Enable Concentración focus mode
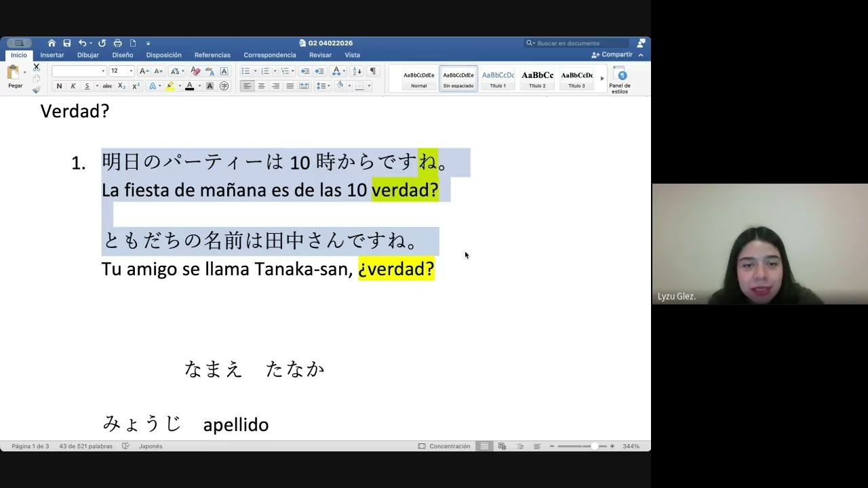 444,446
